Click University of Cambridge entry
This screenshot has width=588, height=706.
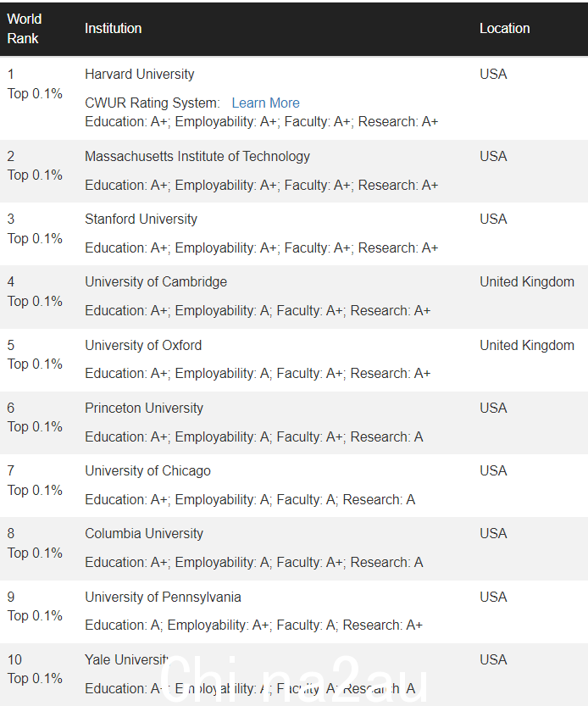(x=156, y=282)
